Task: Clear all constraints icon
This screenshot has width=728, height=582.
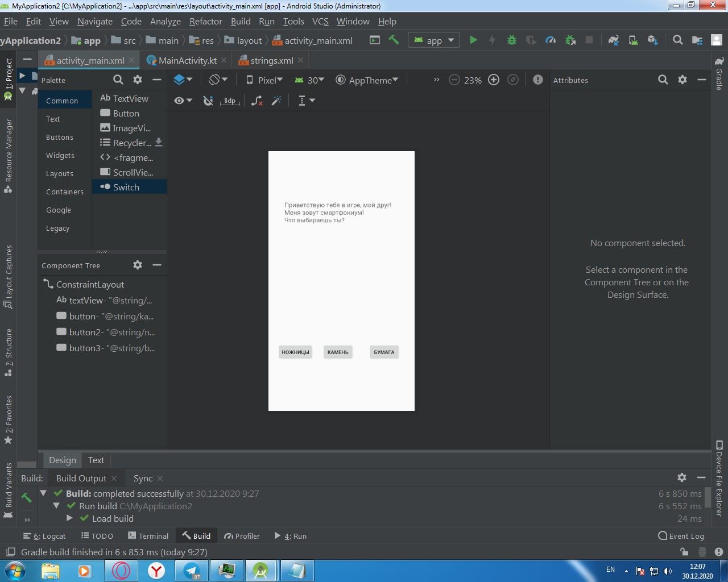Action: [257, 101]
